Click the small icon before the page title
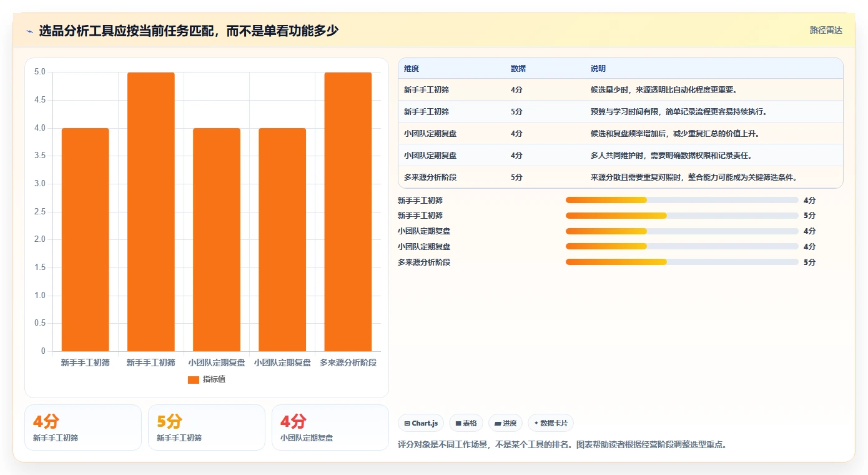Image resolution: width=868 pixels, height=475 pixels. (30, 31)
